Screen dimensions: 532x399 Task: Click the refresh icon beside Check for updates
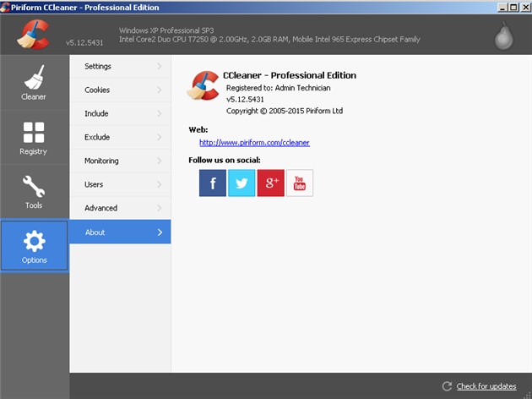pyautogui.click(x=447, y=386)
